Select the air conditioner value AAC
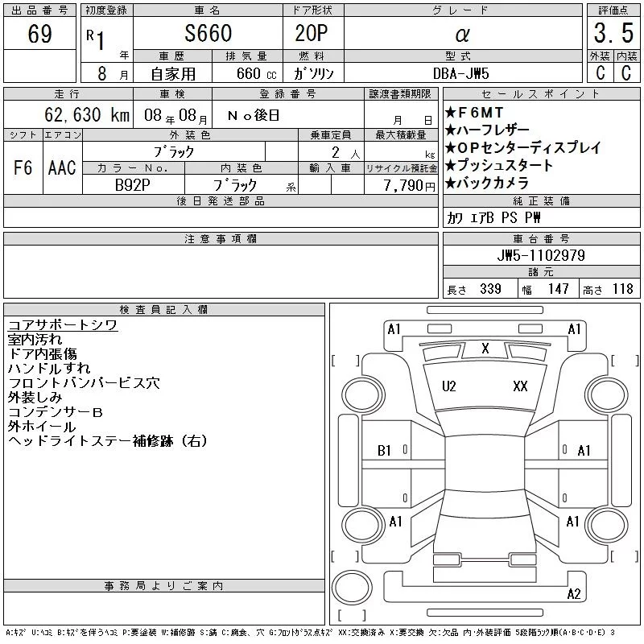644x644 pixels. pyautogui.click(x=62, y=168)
